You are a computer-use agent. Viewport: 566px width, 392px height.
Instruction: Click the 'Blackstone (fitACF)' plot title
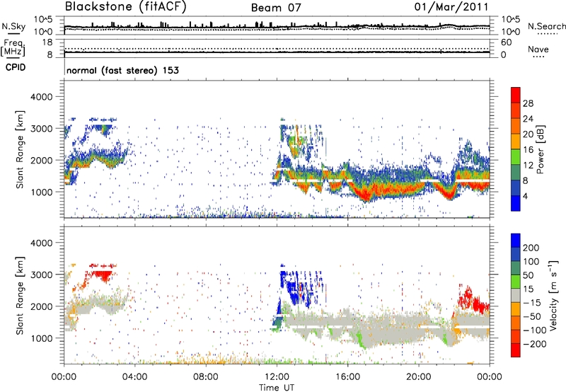tap(126, 7)
